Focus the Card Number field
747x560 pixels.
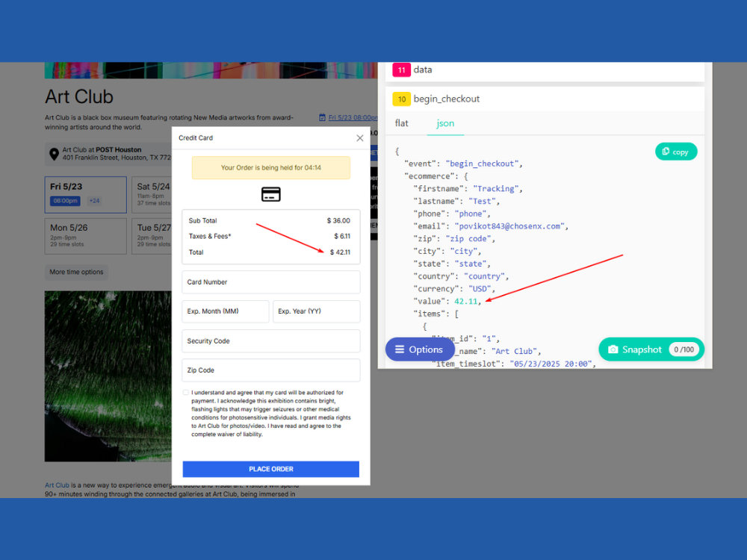270,282
